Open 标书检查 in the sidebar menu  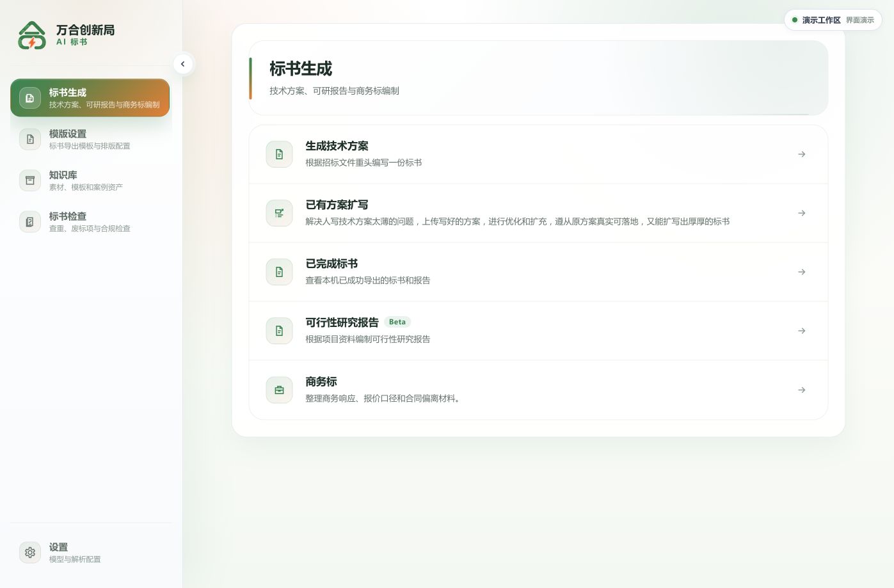pos(90,222)
